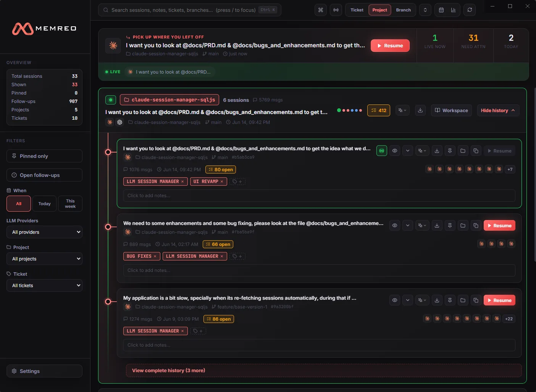536x392 pixels.
Task: Click the OpenAI provider icon under project title
Action: pos(120,122)
